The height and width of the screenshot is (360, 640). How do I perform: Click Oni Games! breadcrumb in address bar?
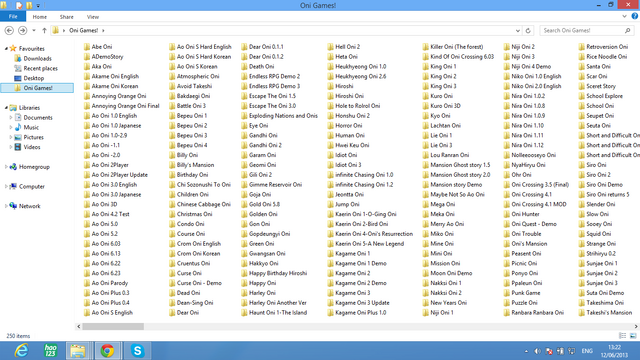[x=83, y=31]
